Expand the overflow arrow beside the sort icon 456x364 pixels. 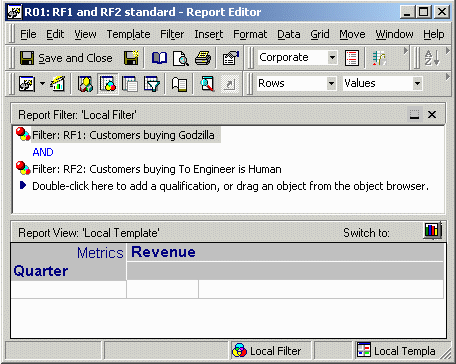click(x=448, y=51)
